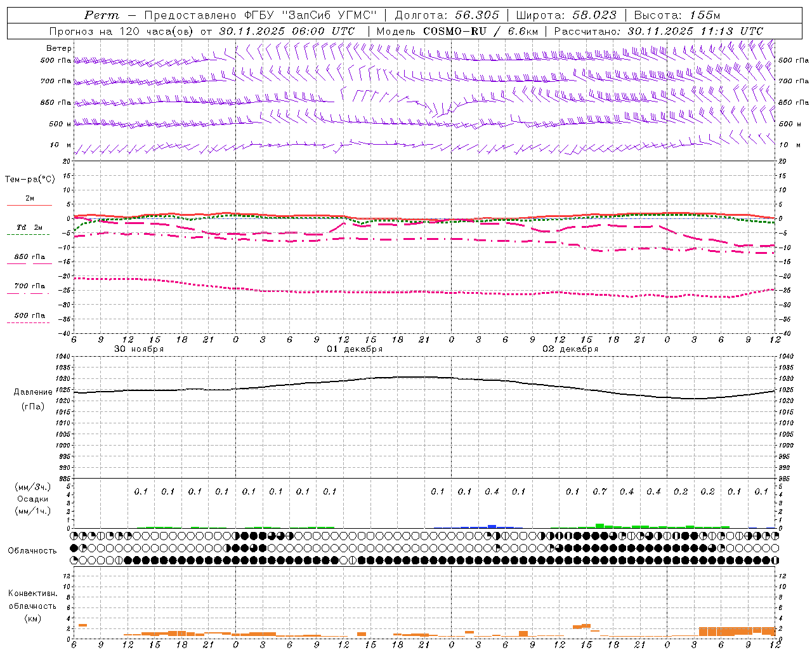Click the "Осадки" precipitation label
This screenshot has width=812, height=650.
tap(33, 500)
